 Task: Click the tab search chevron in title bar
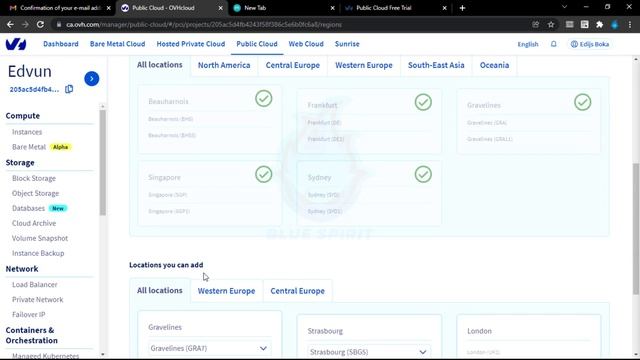(x=564, y=7)
